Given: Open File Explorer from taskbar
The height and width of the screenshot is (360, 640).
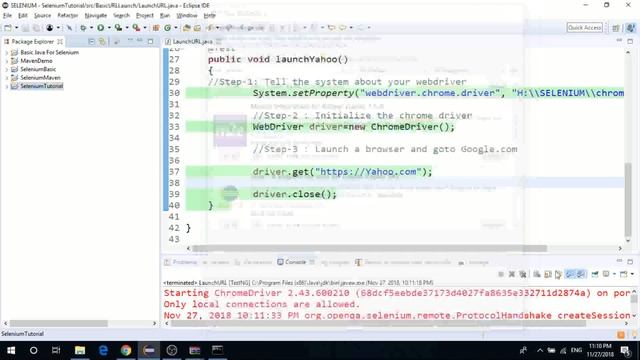Looking at the screenshot, I should pyautogui.click(x=80, y=350).
